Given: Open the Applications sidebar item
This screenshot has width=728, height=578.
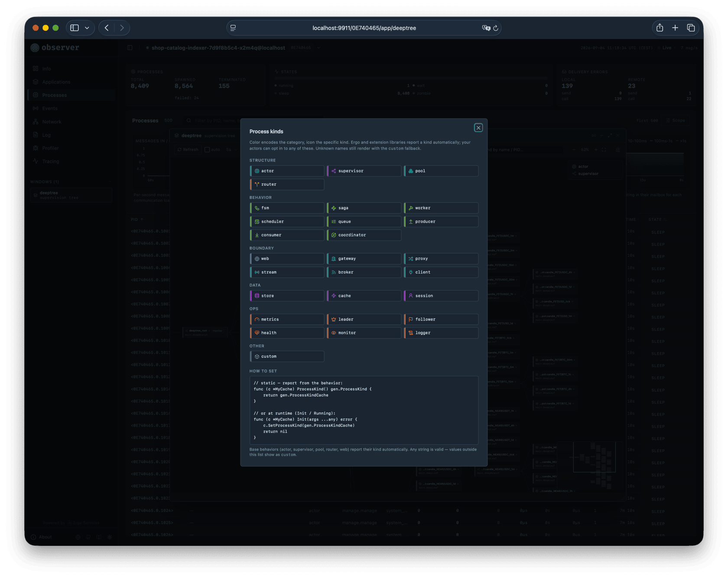Looking at the screenshot, I should click(x=72, y=82).
